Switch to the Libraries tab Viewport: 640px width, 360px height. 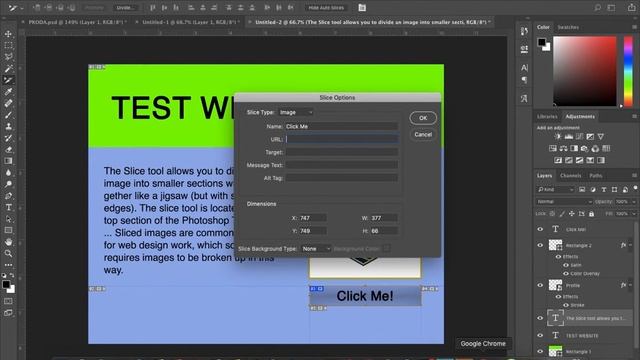coord(547,117)
